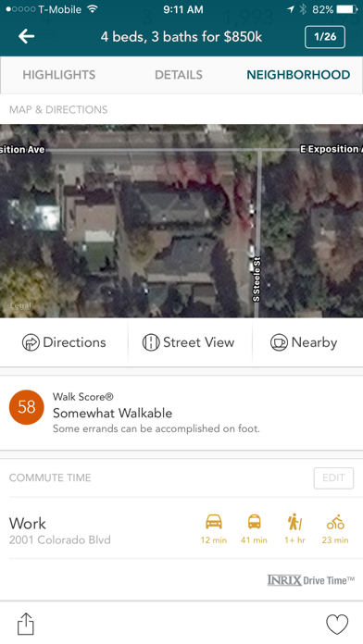Select the walking commute icon

pyautogui.click(x=294, y=522)
